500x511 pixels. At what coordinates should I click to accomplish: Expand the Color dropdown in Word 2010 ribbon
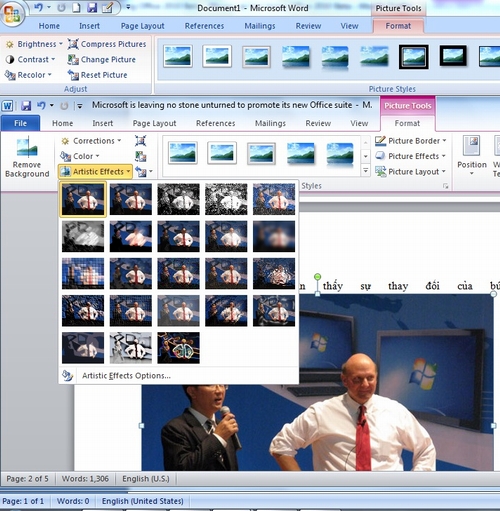80,156
